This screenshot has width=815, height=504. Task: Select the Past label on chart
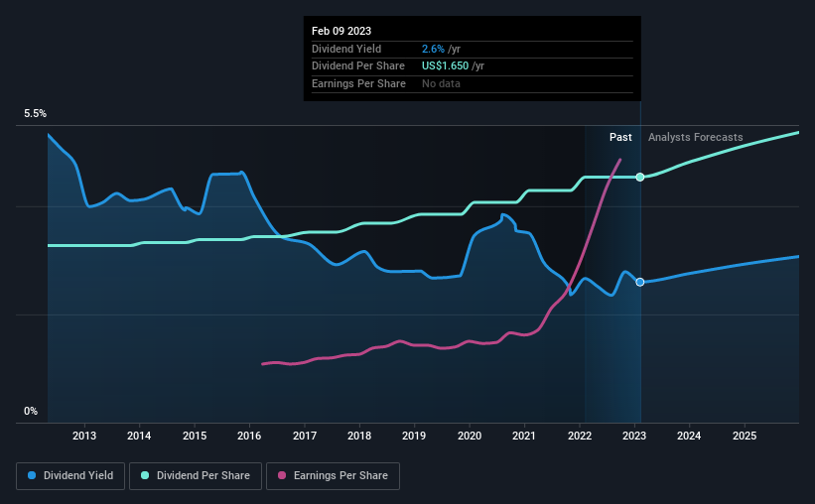pos(620,137)
